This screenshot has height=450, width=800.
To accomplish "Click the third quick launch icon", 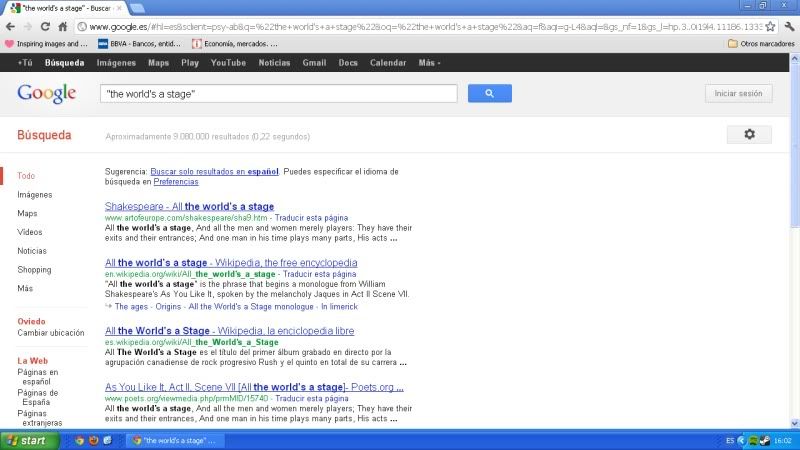I will pos(107,440).
